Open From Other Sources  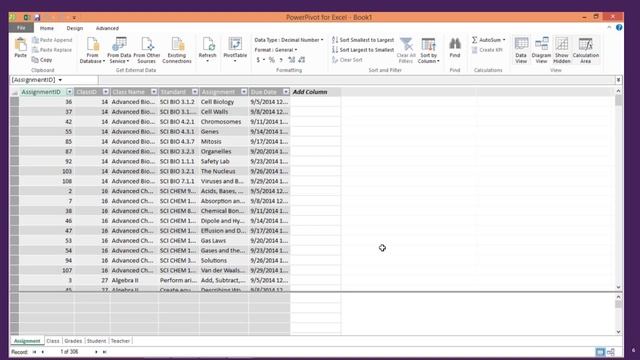pos(147,50)
